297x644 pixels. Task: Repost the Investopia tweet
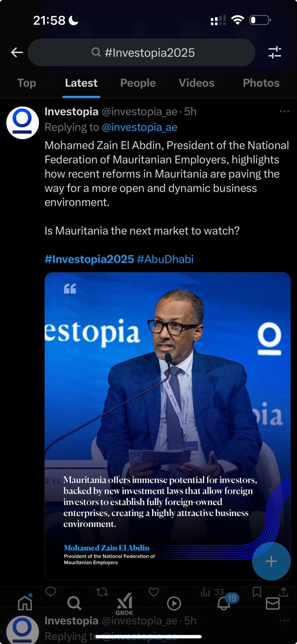pyautogui.click(x=102, y=592)
